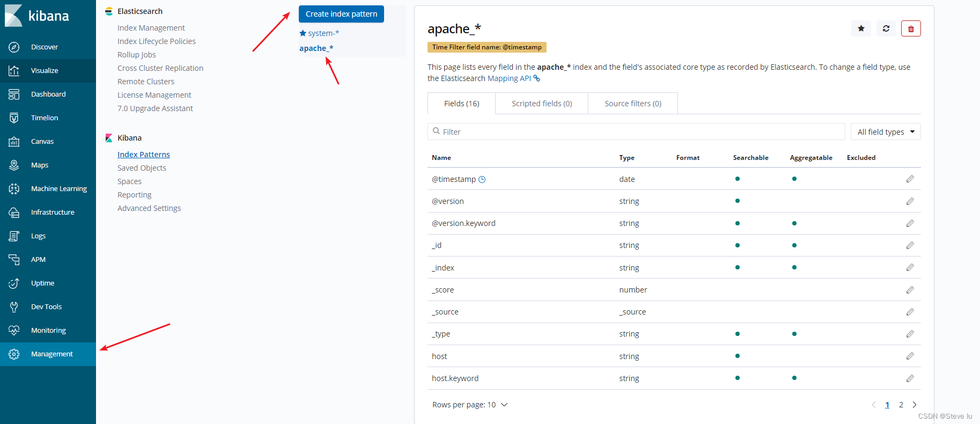Open the All field types dropdown

coord(886,131)
